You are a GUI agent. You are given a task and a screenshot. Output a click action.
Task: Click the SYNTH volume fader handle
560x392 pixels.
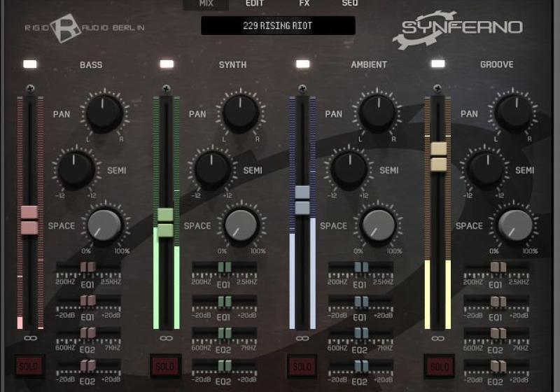165,223
